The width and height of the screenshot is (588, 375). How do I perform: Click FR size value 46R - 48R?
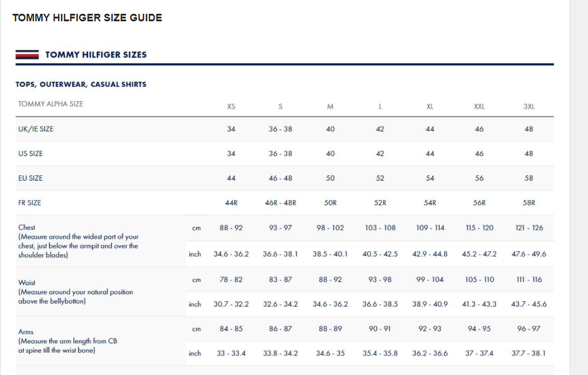[x=280, y=202]
